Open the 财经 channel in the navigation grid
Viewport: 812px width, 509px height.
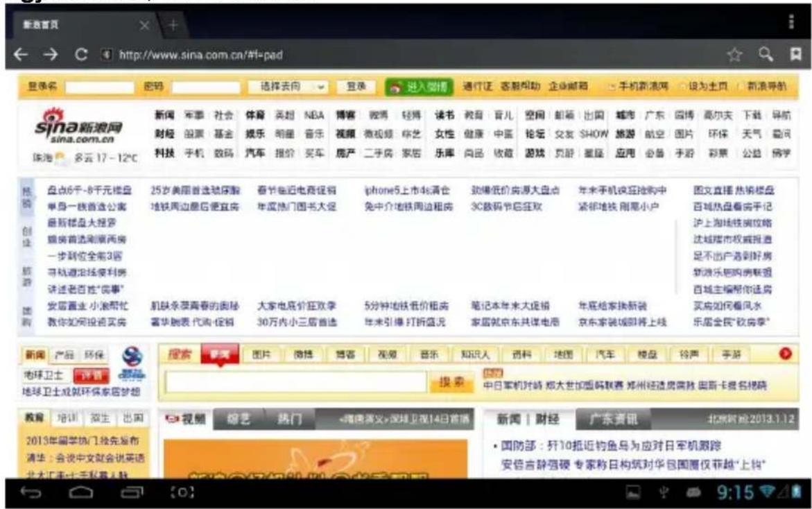click(x=164, y=134)
